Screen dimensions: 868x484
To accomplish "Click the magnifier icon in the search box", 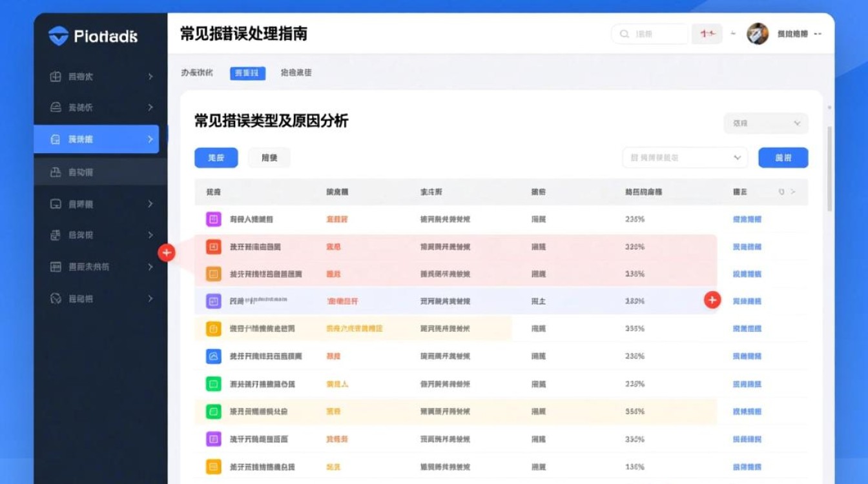I will pos(625,34).
